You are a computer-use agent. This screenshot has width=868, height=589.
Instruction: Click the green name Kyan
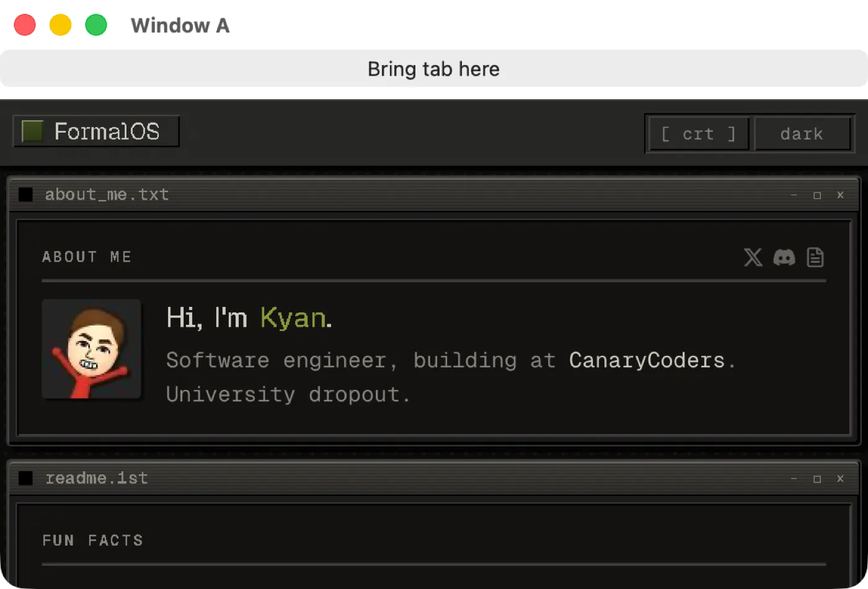point(293,318)
